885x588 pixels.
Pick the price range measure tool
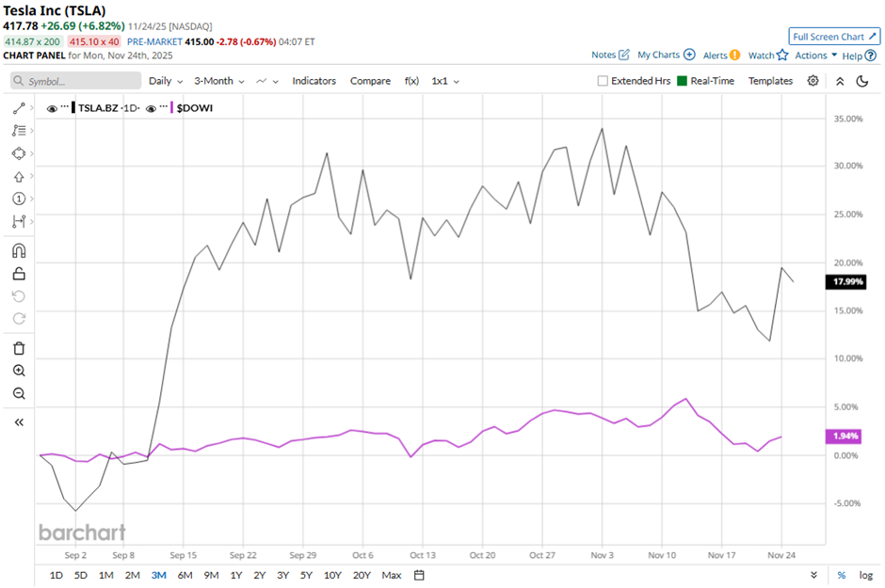coord(19,221)
